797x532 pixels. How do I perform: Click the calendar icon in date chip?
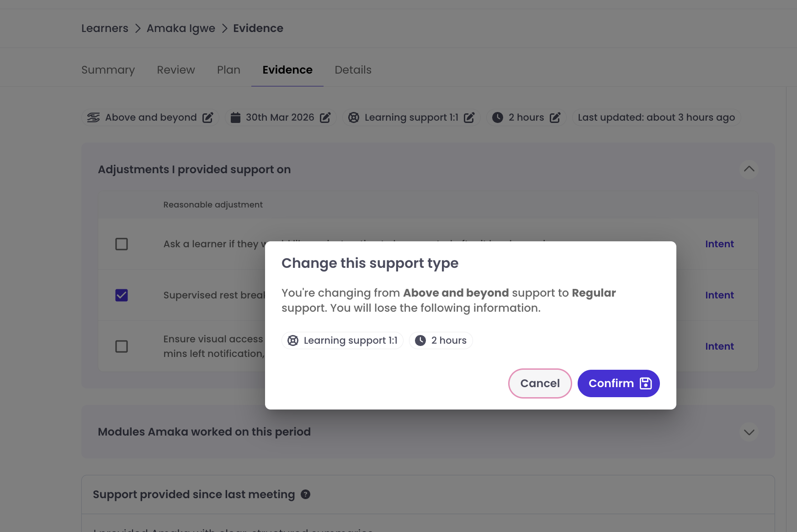pyautogui.click(x=235, y=117)
